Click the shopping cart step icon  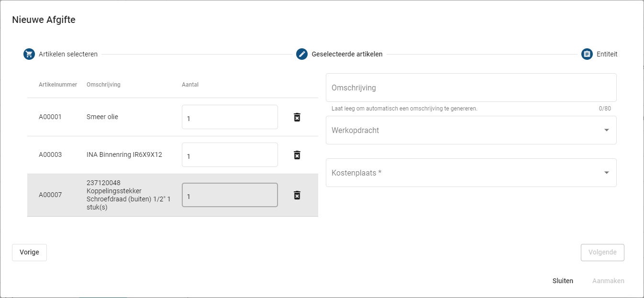[29, 54]
